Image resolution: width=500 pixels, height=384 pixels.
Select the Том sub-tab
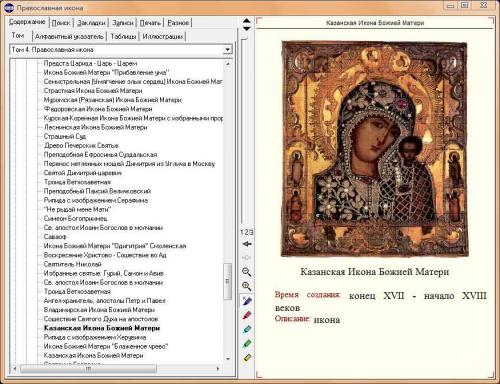(x=18, y=36)
